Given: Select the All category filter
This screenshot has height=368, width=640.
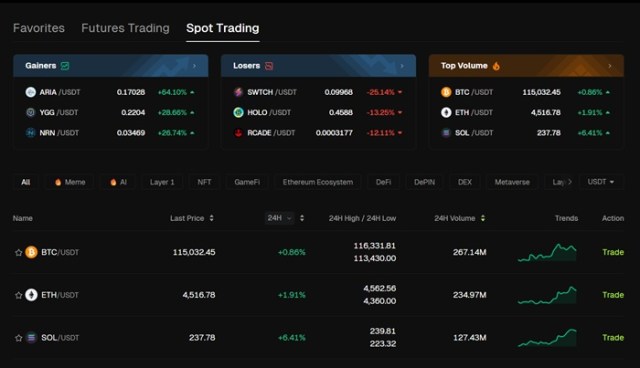Looking at the screenshot, I should click(x=26, y=182).
